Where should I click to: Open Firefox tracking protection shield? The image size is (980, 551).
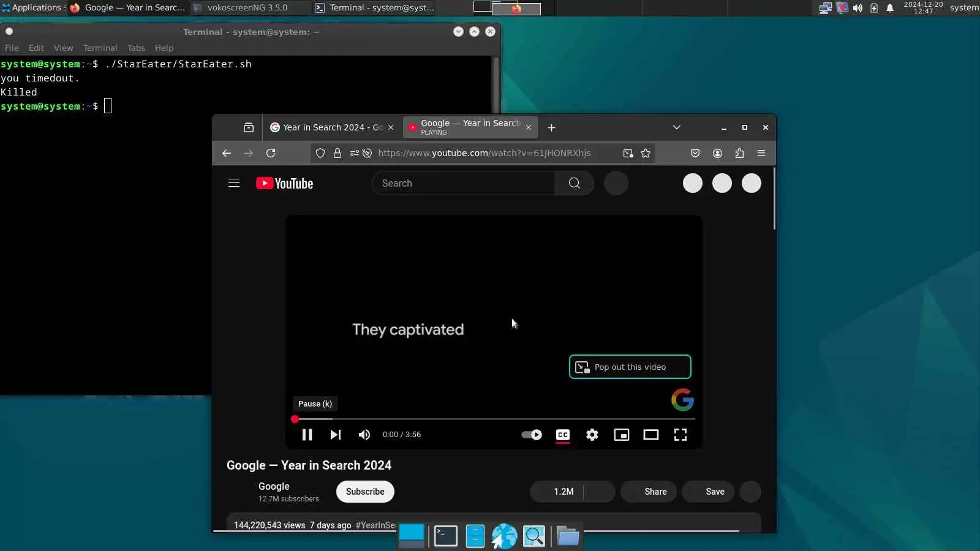[x=320, y=153]
